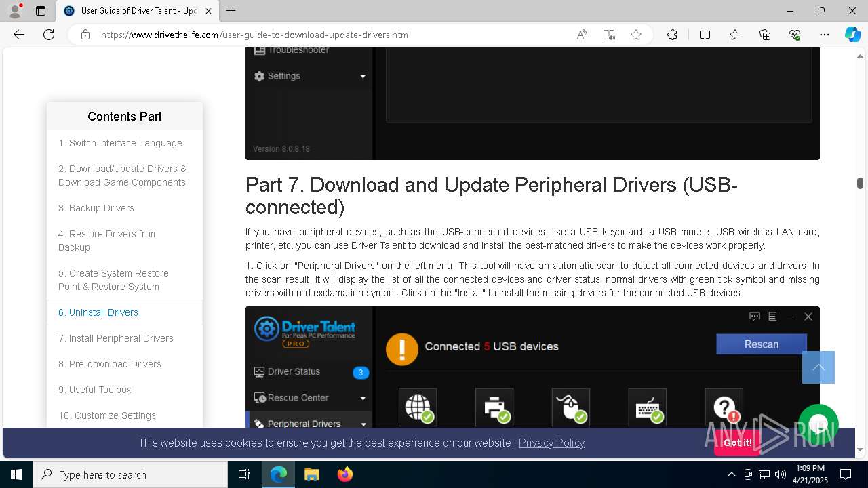Jump to 9. Useful Toolbox

95,390
